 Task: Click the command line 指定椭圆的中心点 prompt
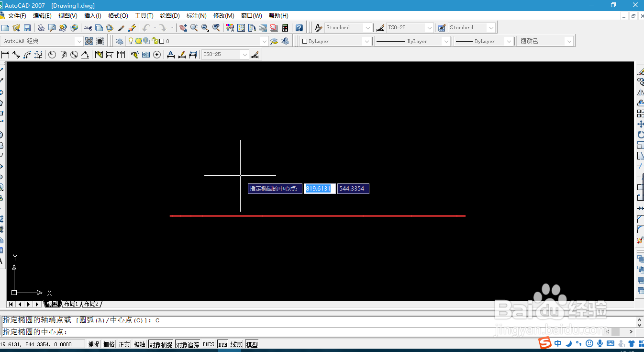tap(35, 332)
